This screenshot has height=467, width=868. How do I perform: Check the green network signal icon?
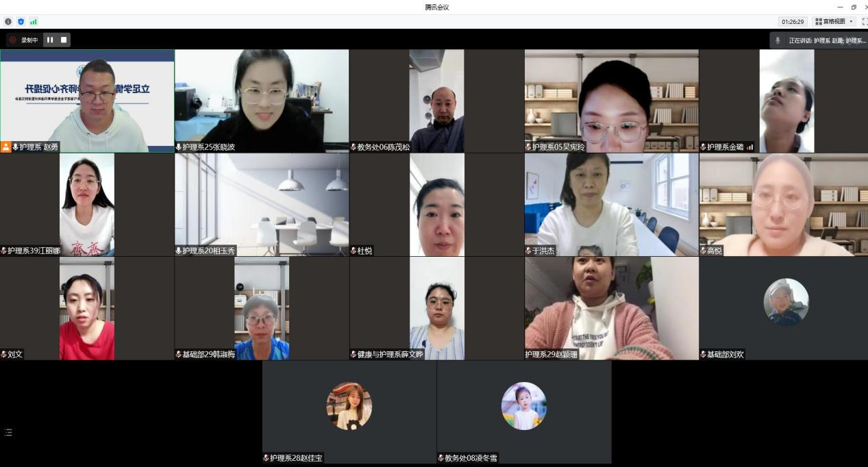[33, 22]
